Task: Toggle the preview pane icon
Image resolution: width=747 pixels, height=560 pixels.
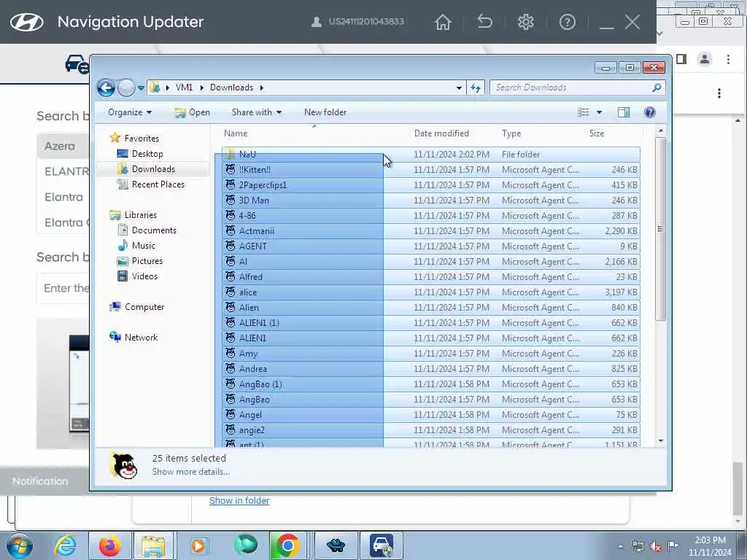Action: [x=624, y=112]
